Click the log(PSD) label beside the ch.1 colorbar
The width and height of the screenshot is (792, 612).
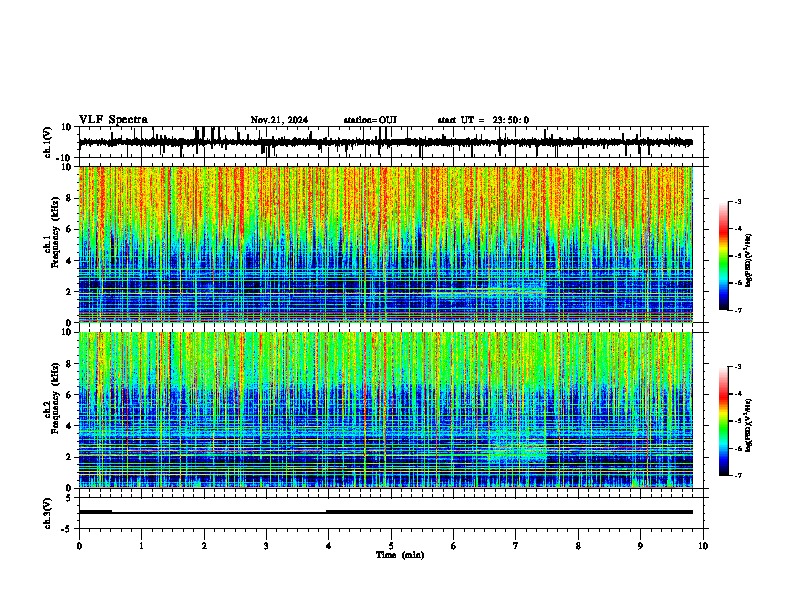pos(748,260)
